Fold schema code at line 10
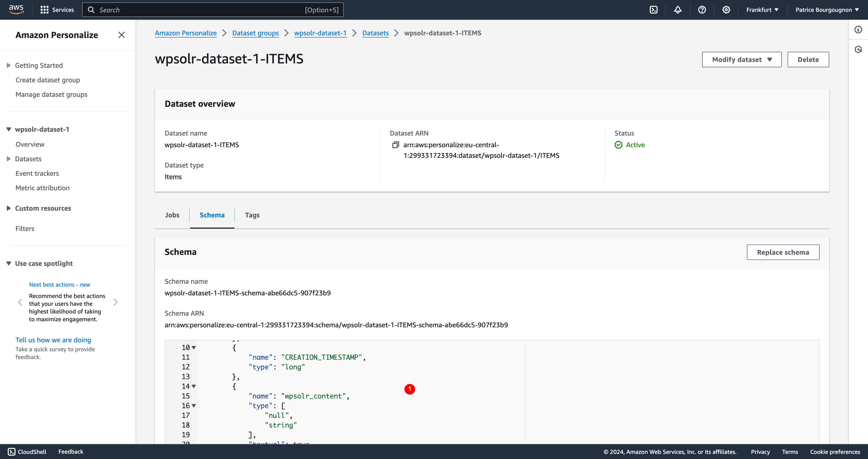Image resolution: width=868 pixels, height=459 pixels. pos(194,348)
